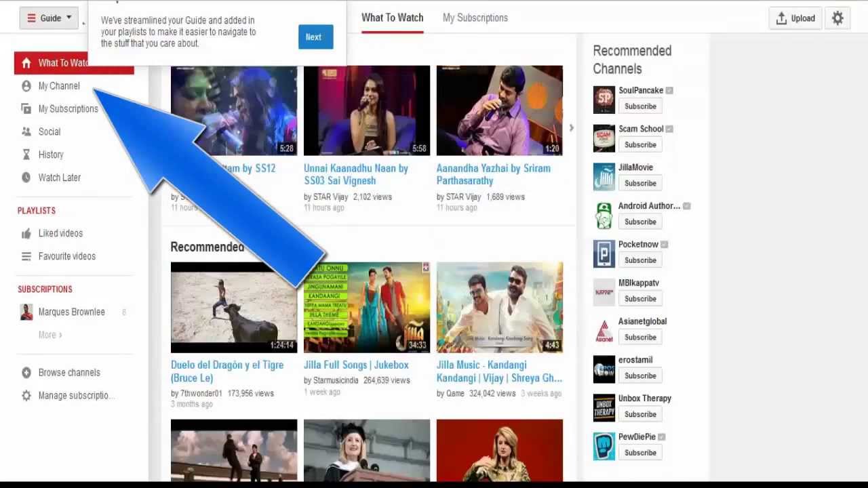This screenshot has height=488, width=868.
Task: Open Social in the sidebar
Action: click(50, 131)
